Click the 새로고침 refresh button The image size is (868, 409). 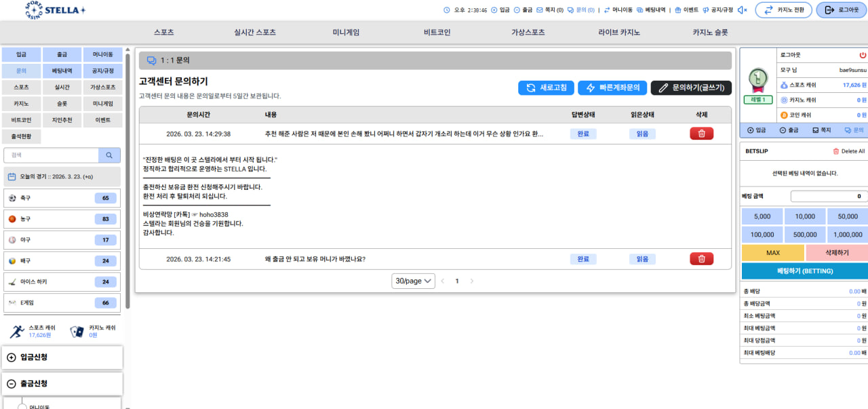(546, 87)
